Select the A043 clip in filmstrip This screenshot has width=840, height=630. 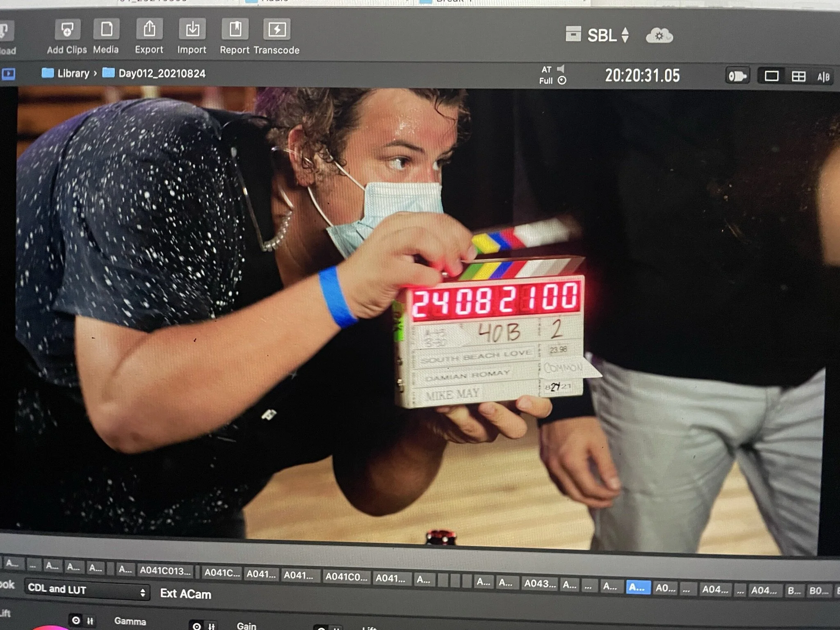540,583
